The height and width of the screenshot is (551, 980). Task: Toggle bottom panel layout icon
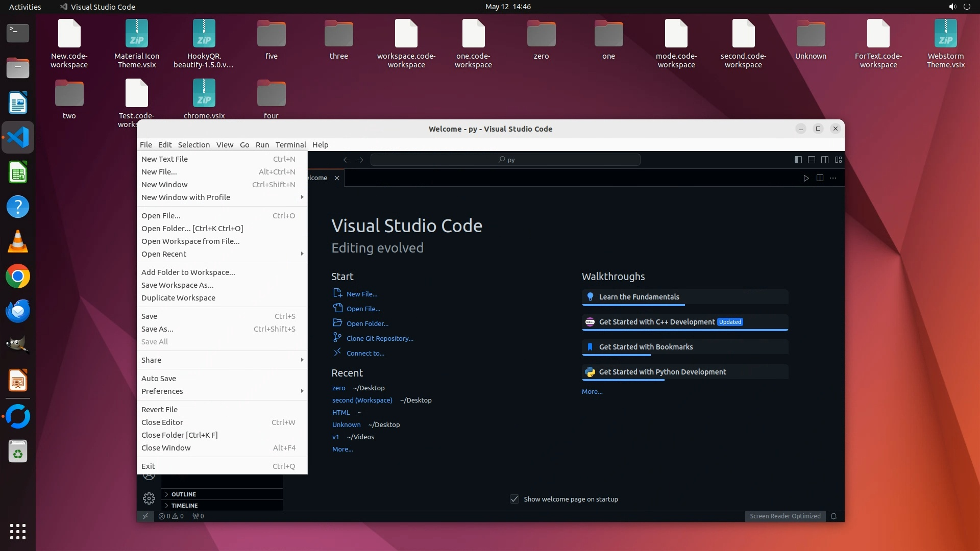[x=812, y=160]
